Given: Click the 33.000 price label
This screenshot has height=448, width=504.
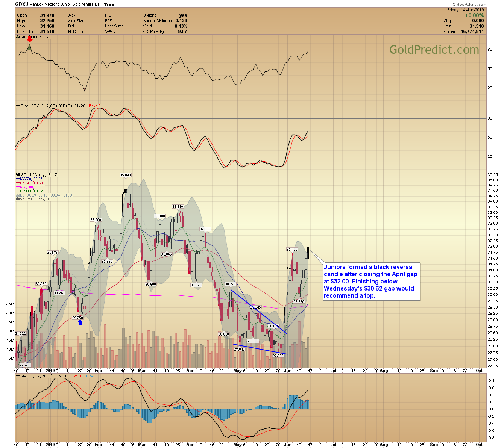Looking at the screenshot, I should [x=96, y=220].
